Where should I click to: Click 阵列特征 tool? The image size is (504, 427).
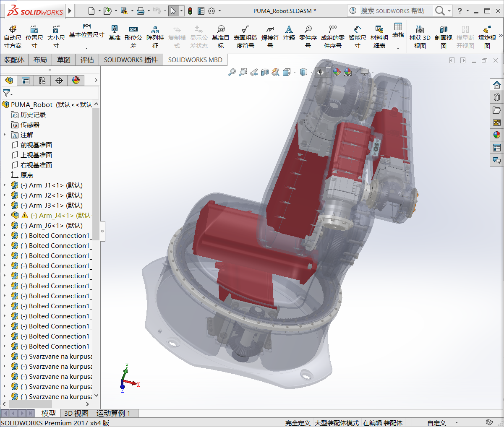155,37
